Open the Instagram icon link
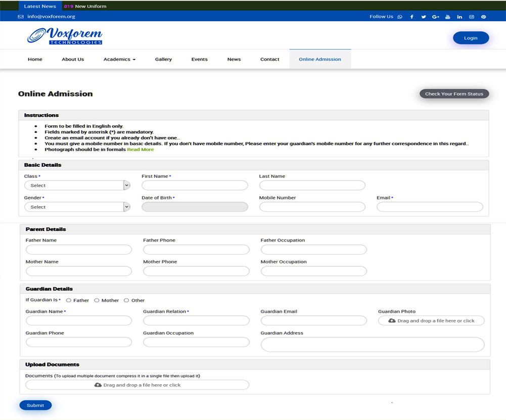This screenshot has width=506, height=420. pos(472,17)
